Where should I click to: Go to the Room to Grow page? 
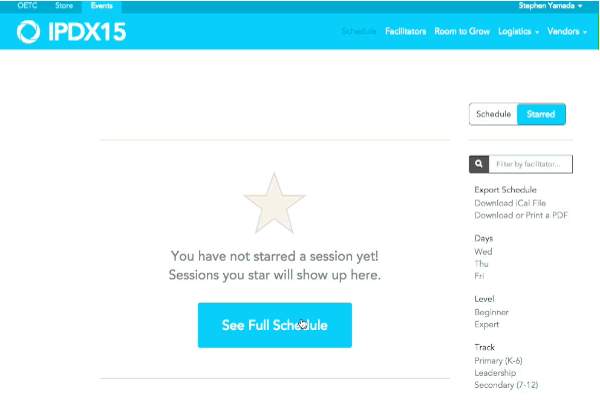click(x=462, y=31)
